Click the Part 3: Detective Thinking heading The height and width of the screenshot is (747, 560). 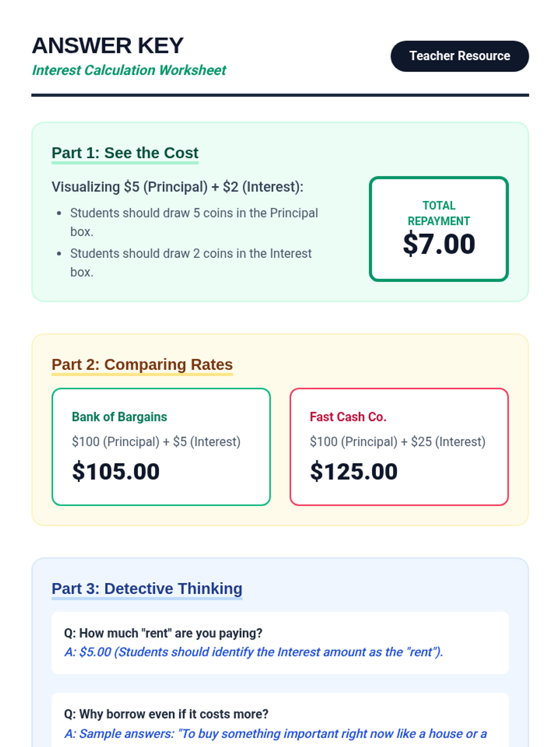coord(147,588)
